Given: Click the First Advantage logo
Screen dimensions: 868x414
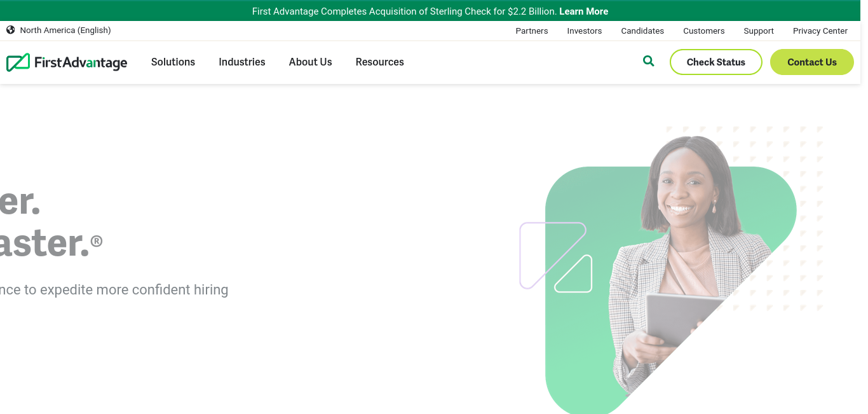Looking at the screenshot, I should coord(67,62).
